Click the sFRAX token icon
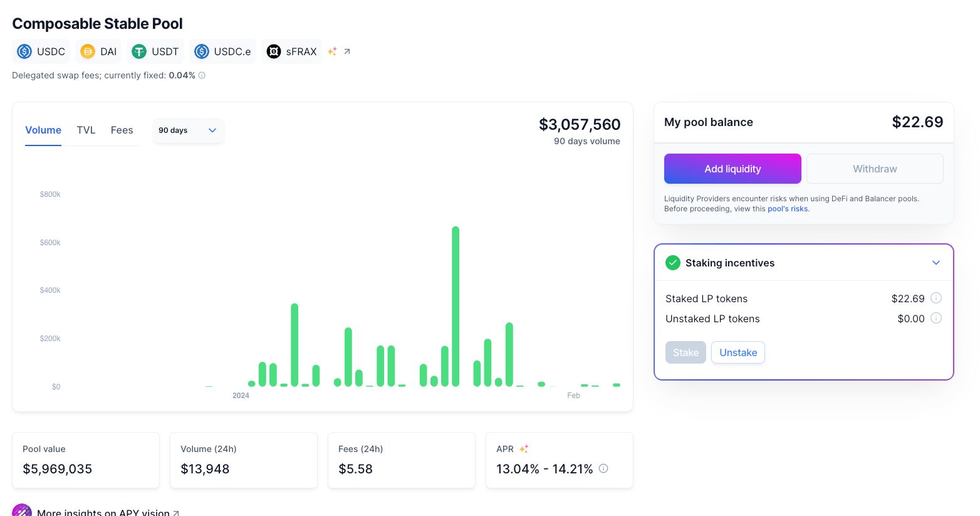 pos(274,51)
